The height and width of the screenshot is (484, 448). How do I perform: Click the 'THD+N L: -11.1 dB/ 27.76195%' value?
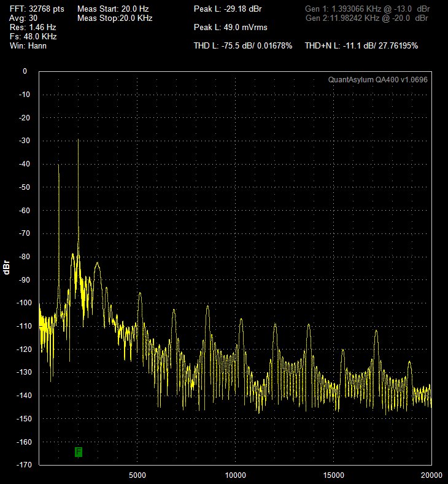(361, 45)
